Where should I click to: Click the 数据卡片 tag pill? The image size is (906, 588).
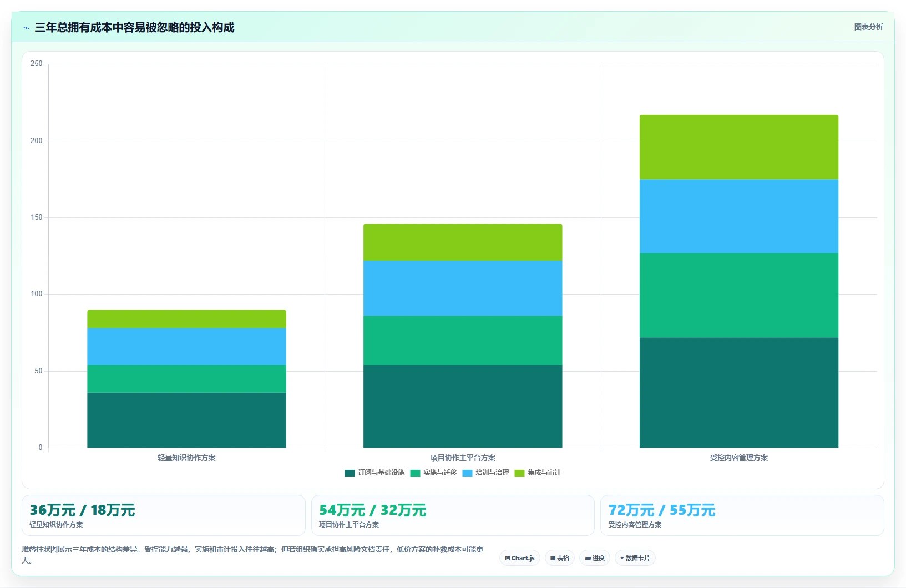[x=635, y=558]
